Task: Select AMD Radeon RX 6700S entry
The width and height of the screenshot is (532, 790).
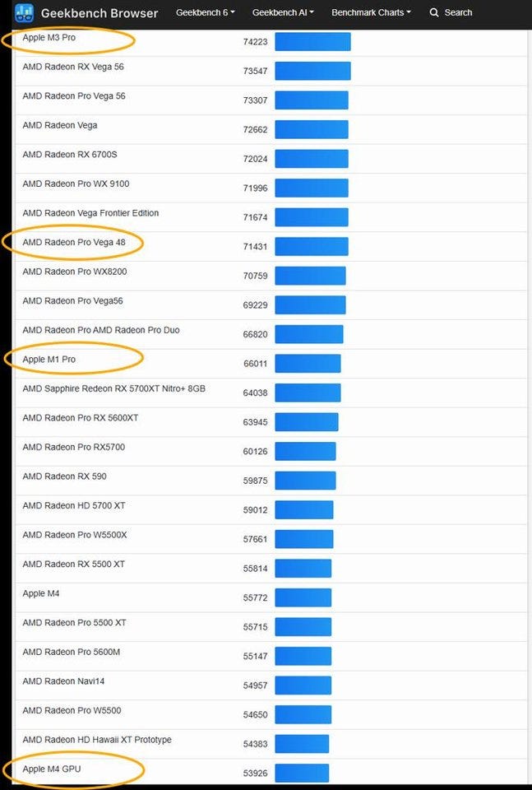Action: coord(69,155)
